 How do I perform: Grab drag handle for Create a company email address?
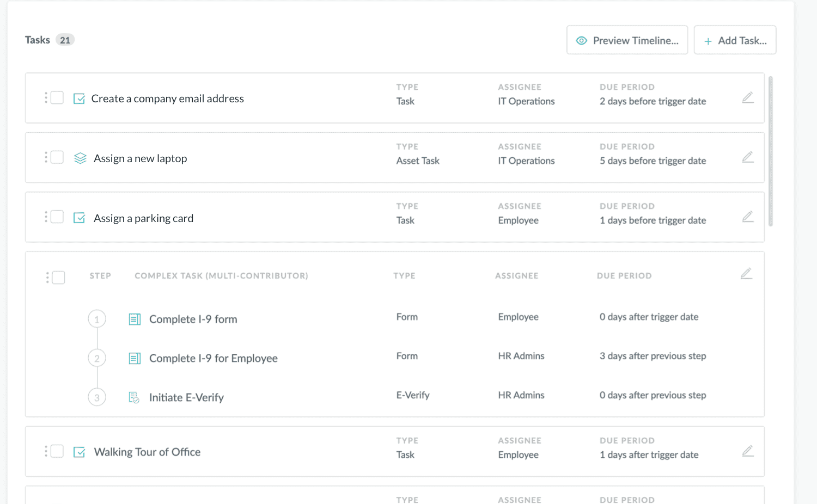(x=46, y=98)
